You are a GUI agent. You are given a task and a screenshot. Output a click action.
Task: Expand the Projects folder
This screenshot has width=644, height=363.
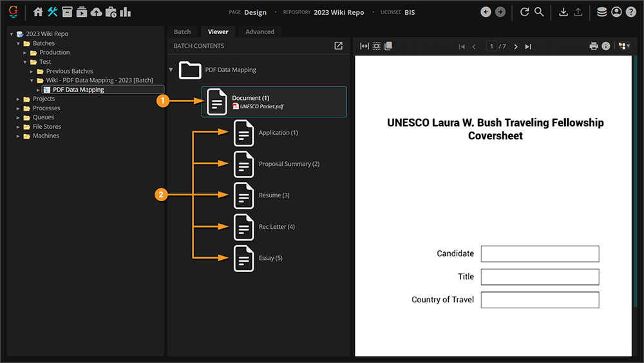pyautogui.click(x=18, y=99)
